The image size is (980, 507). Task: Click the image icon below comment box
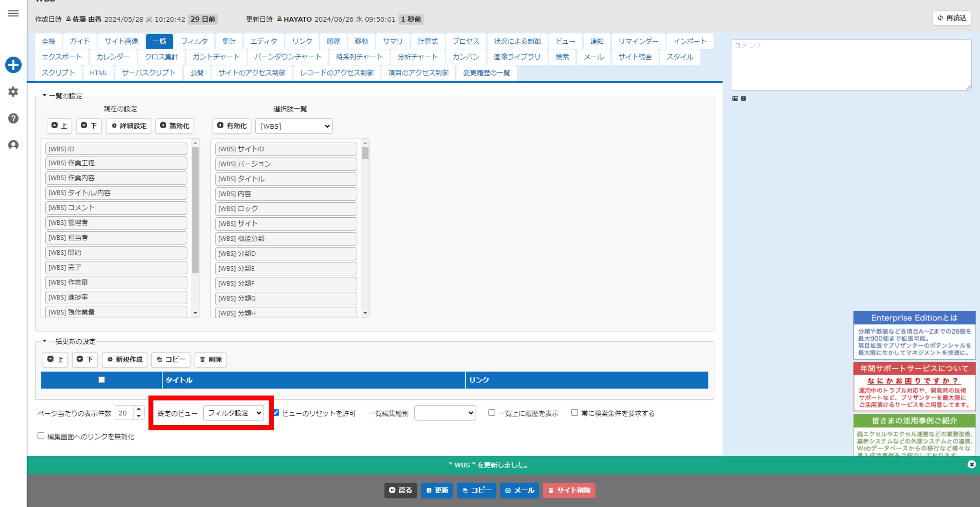click(735, 99)
